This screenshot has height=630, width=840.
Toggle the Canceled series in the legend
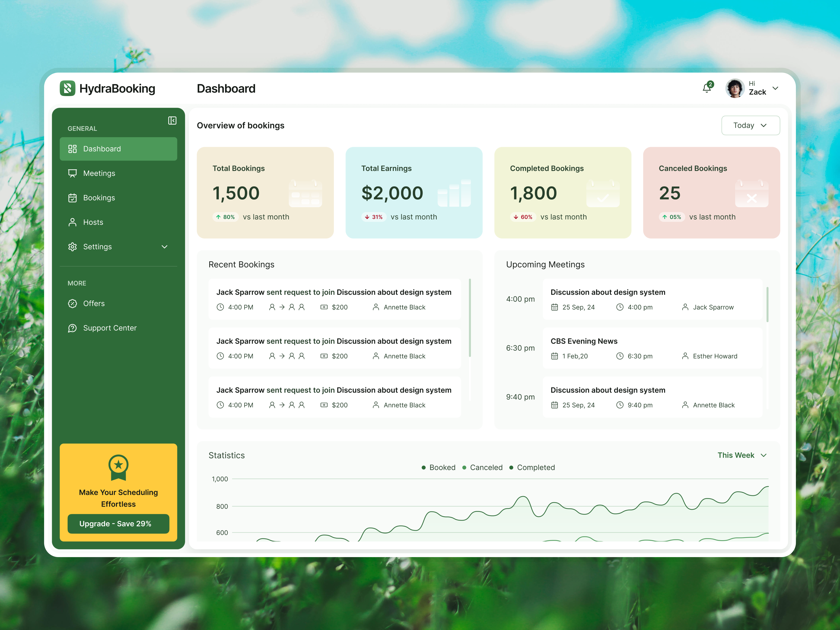(x=486, y=467)
